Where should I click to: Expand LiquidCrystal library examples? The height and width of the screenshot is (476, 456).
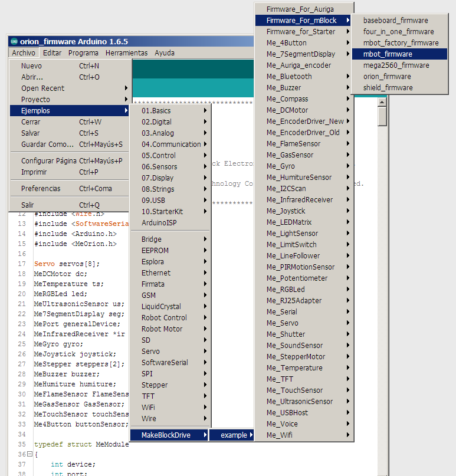pyautogui.click(x=170, y=307)
